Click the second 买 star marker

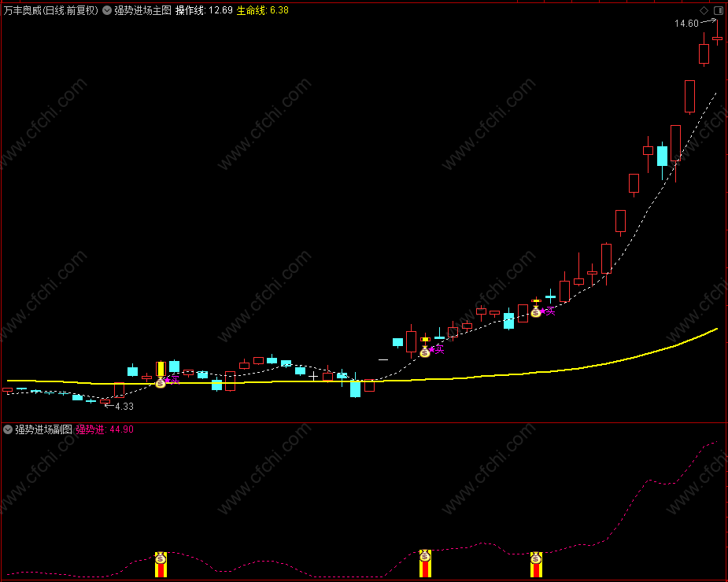click(437, 349)
